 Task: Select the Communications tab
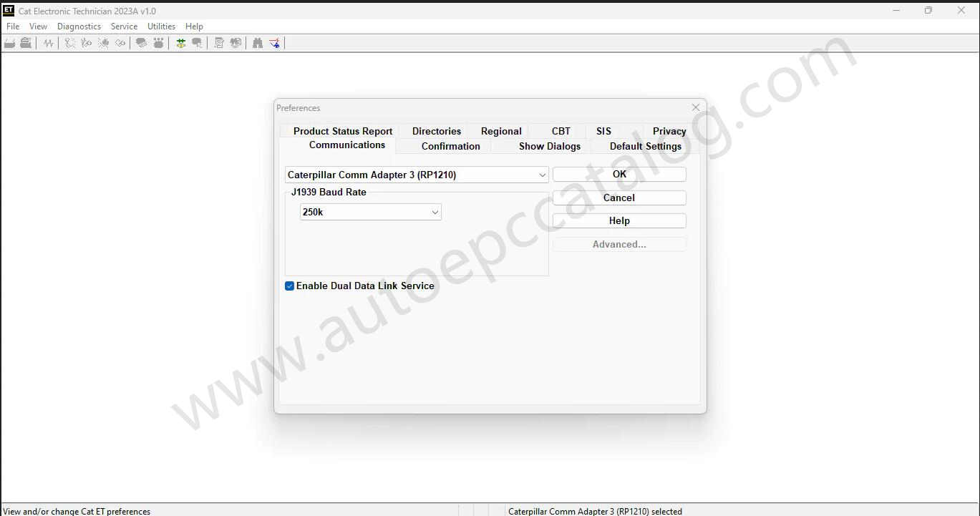347,145
